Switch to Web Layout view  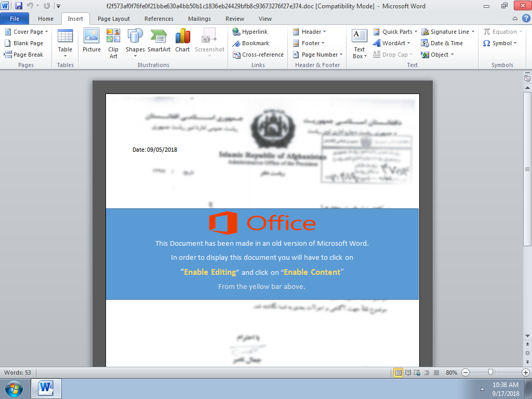tap(417, 373)
